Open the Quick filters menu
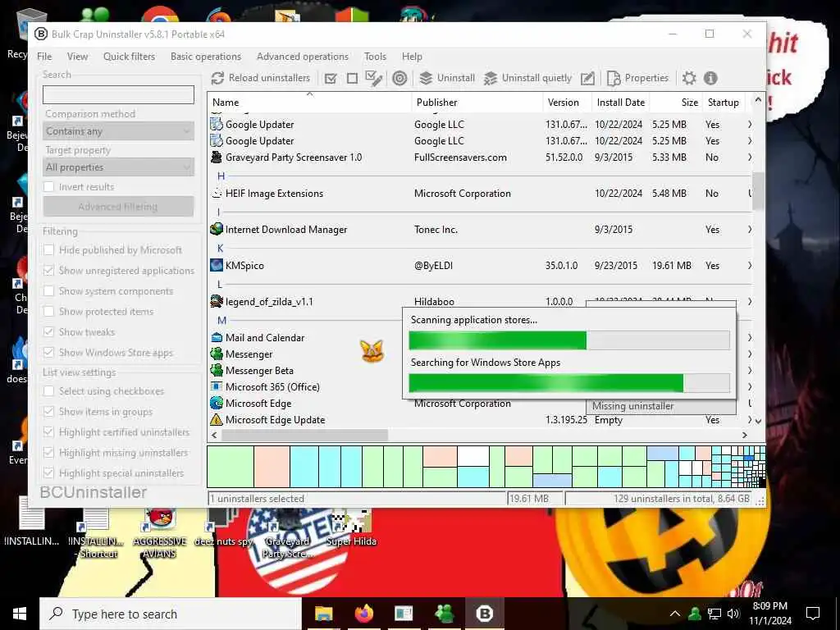Image resolution: width=840 pixels, height=630 pixels. coord(129,57)
